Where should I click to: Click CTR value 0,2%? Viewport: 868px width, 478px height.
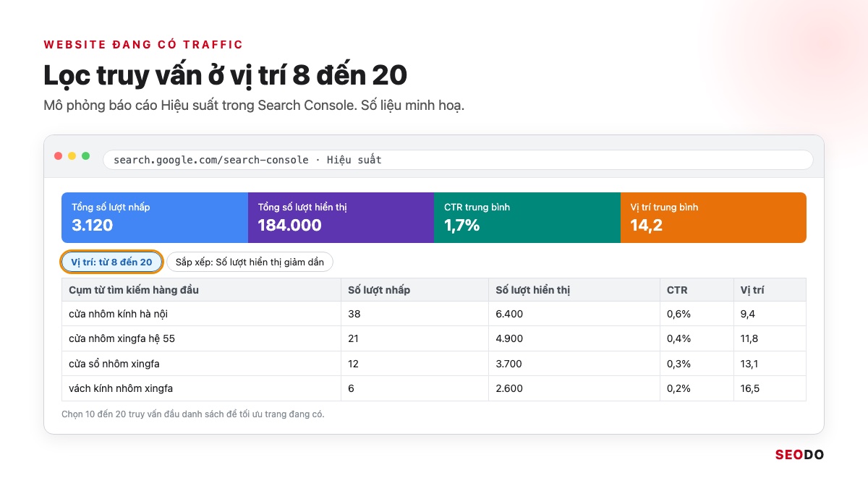pos(678,388)
